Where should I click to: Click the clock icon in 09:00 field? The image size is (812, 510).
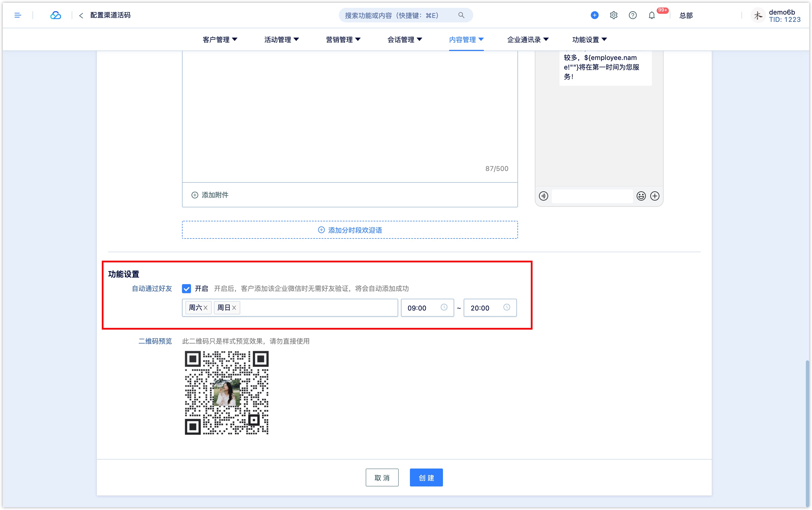click(x=444, y=307)
